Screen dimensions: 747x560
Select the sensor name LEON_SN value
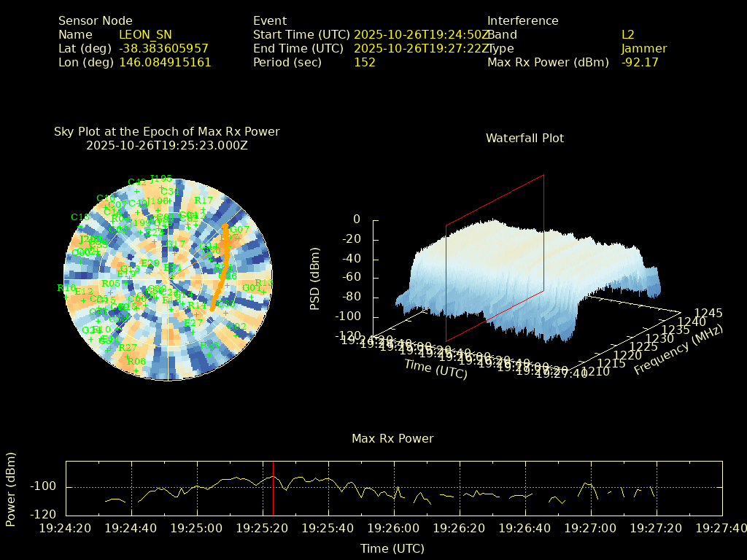145,34
